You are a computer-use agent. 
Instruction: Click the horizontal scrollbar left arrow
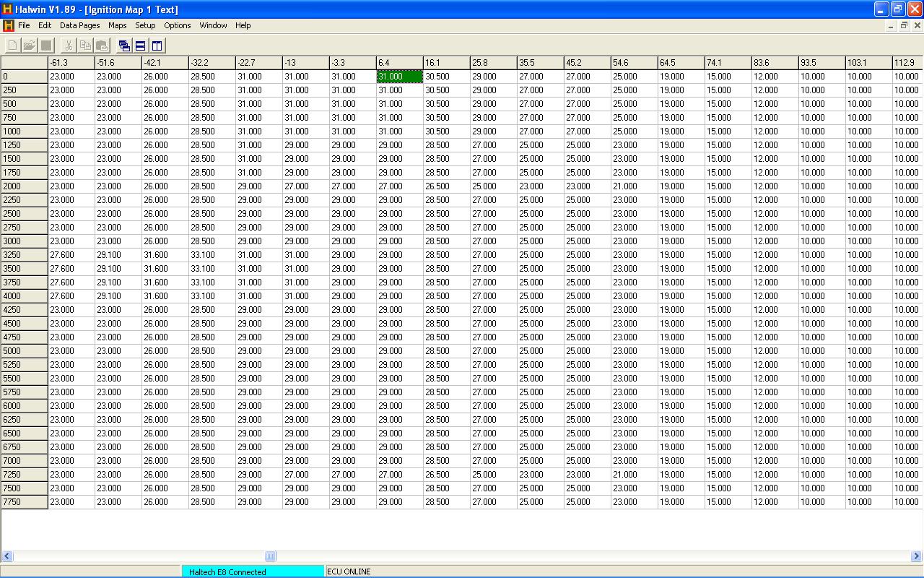click(x=7, y=556)
